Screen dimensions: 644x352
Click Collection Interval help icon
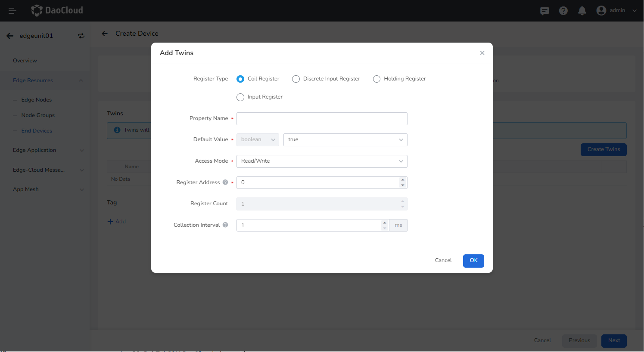(225, 225)
